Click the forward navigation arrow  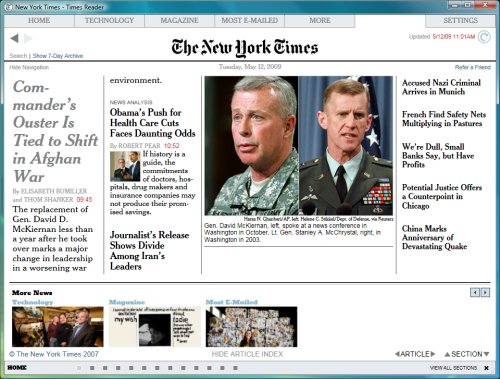point(28,38)
